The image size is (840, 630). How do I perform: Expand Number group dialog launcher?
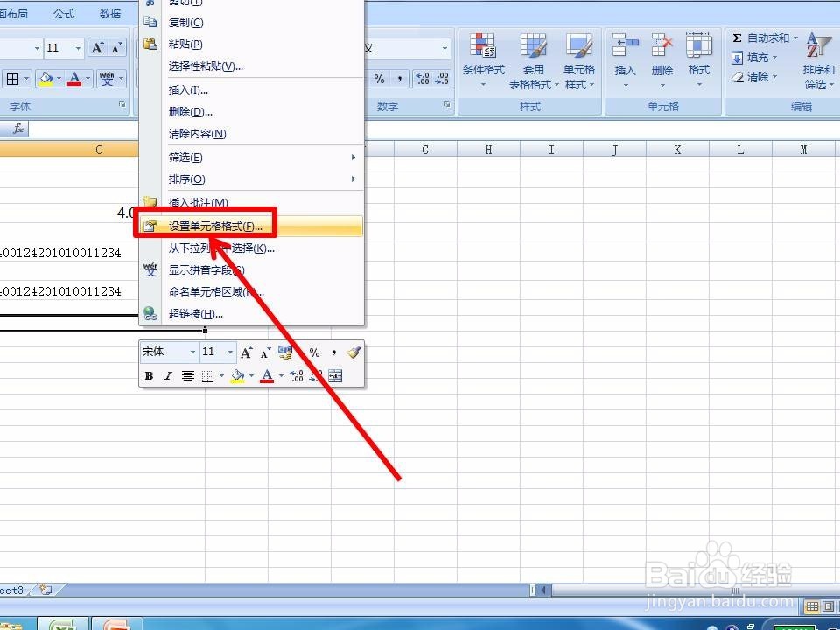click(x=447, y=104)
